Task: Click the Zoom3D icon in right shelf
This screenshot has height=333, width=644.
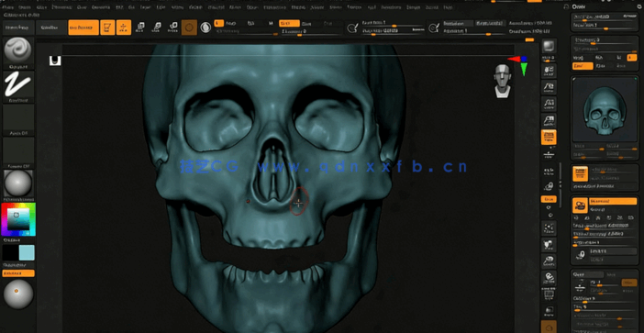Action: click(549, 261)
